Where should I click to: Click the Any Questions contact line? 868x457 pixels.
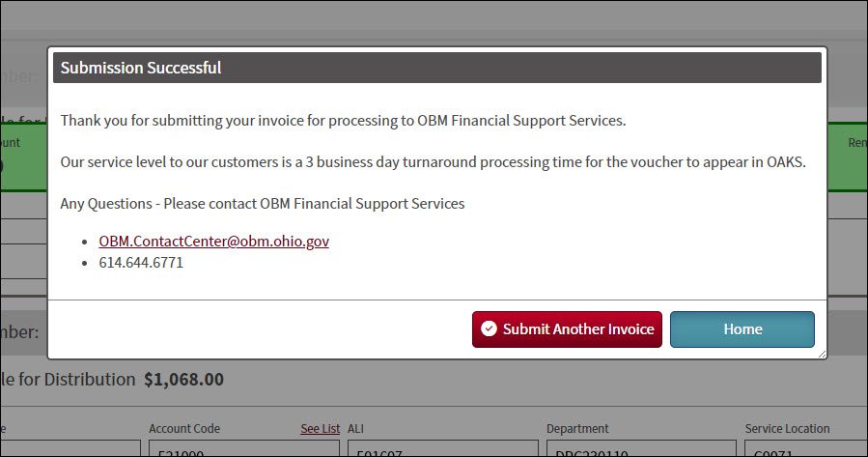(263, 204)
